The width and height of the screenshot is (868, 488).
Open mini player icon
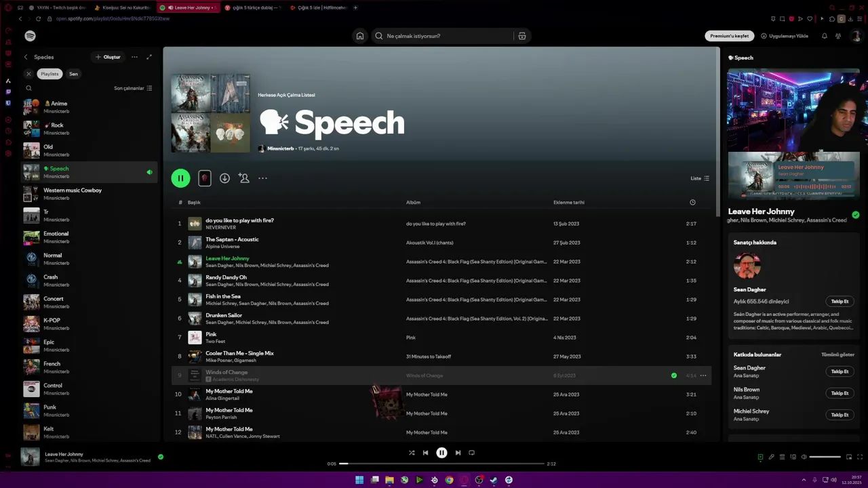[849, 457]
